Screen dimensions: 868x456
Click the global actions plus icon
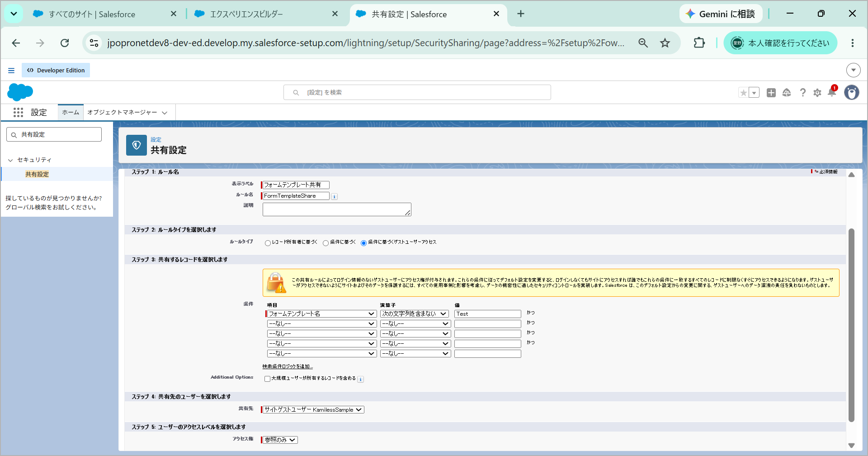pyautogui.click(x=771, y=92)
